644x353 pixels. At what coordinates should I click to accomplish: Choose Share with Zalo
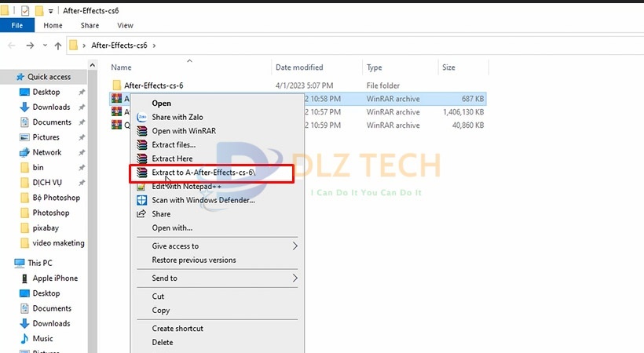coord(177,117)
